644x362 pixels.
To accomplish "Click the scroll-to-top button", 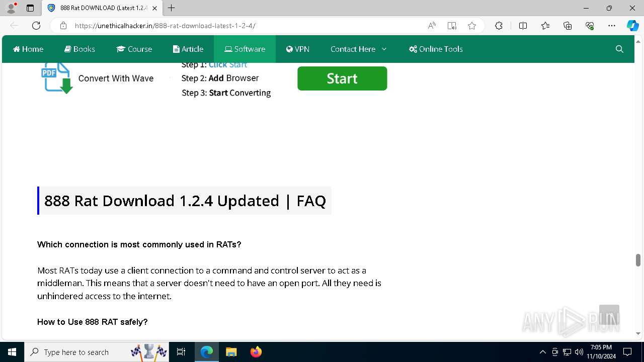I will 609,315.
